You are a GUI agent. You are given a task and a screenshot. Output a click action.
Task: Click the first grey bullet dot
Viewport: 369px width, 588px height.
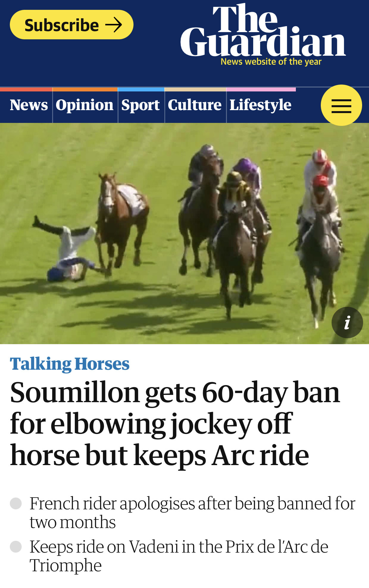coord(16,503)
